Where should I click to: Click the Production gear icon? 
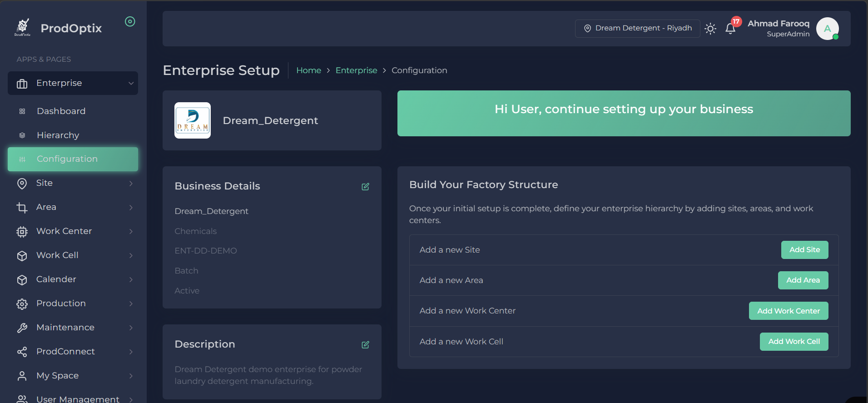click(22, 304)
